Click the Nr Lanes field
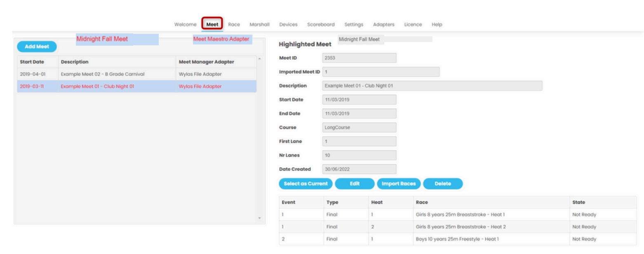The image size is (644, 254). pos(359,156)
